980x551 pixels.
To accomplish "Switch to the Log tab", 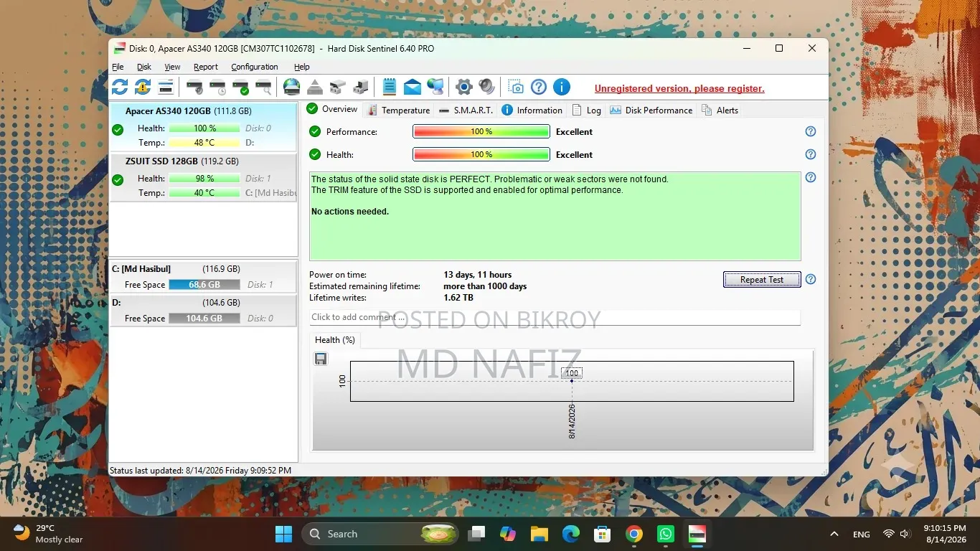I will pos(587,110).
